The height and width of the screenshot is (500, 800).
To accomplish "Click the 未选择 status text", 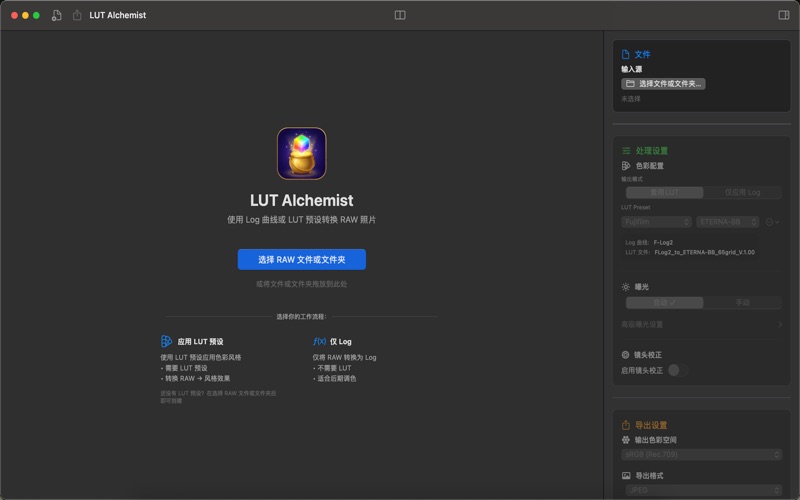I will tap(631, 99).
